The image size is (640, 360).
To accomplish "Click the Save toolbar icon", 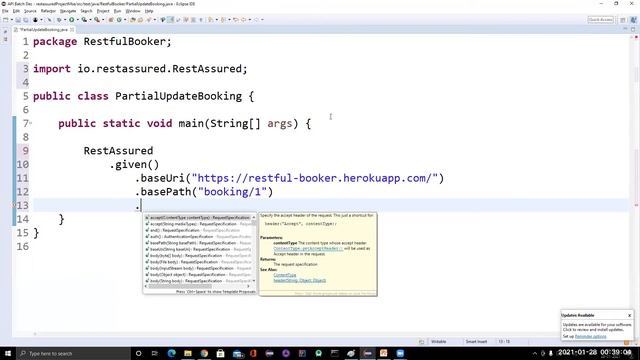I will pyautogui.click(x=18, y=20).
